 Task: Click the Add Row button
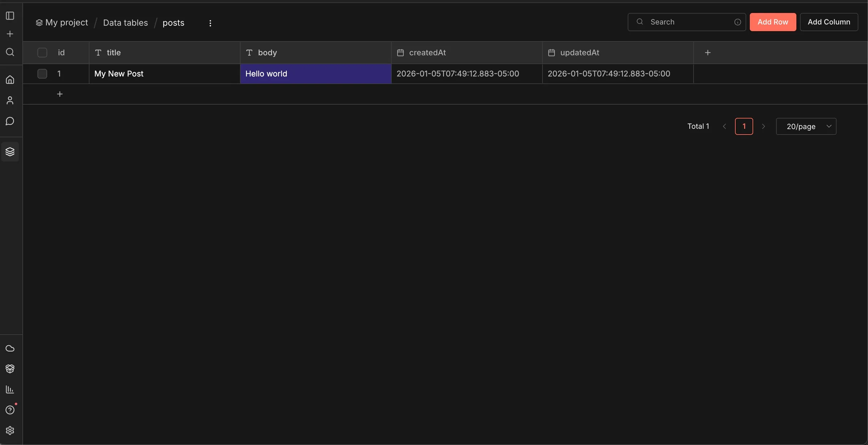pos(773,22)
